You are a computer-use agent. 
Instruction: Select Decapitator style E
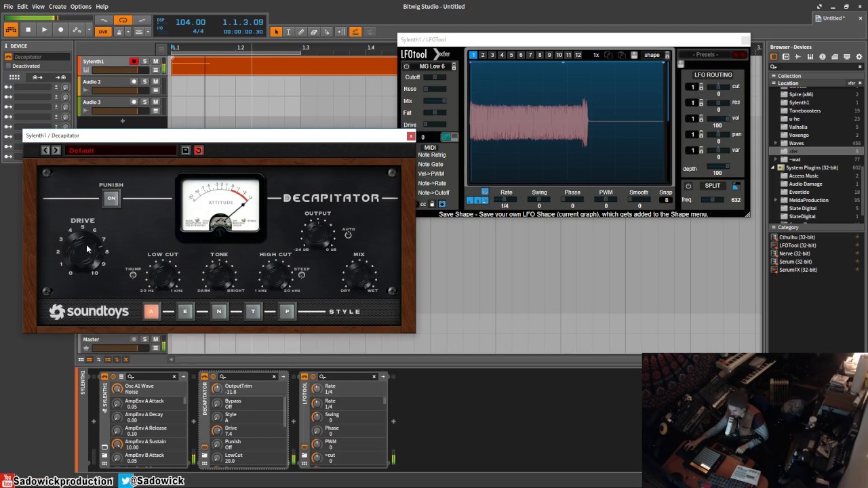[x=185, y=311]
